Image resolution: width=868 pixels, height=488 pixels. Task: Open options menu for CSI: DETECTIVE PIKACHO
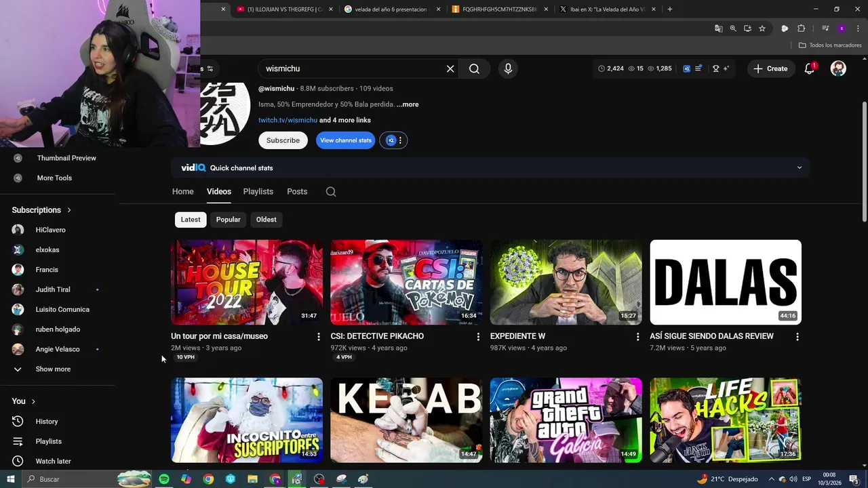[x=478, y=336]
